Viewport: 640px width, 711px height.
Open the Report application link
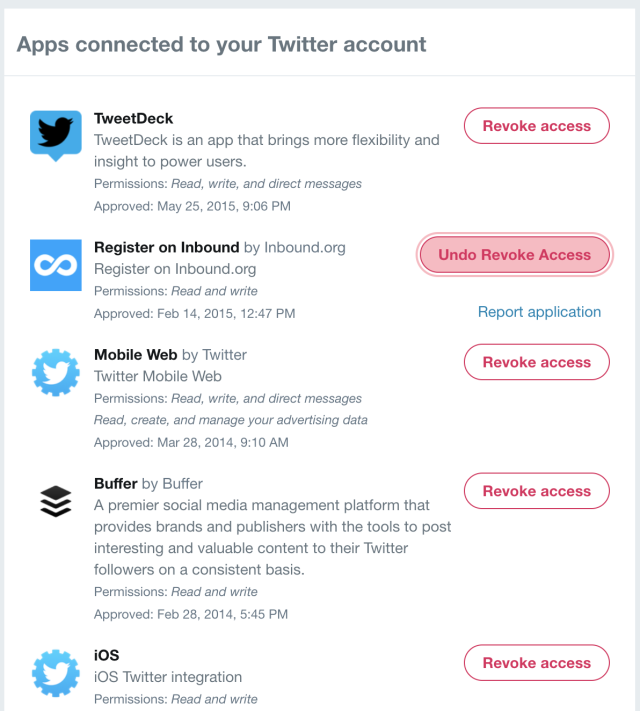[x=539, y=312]
